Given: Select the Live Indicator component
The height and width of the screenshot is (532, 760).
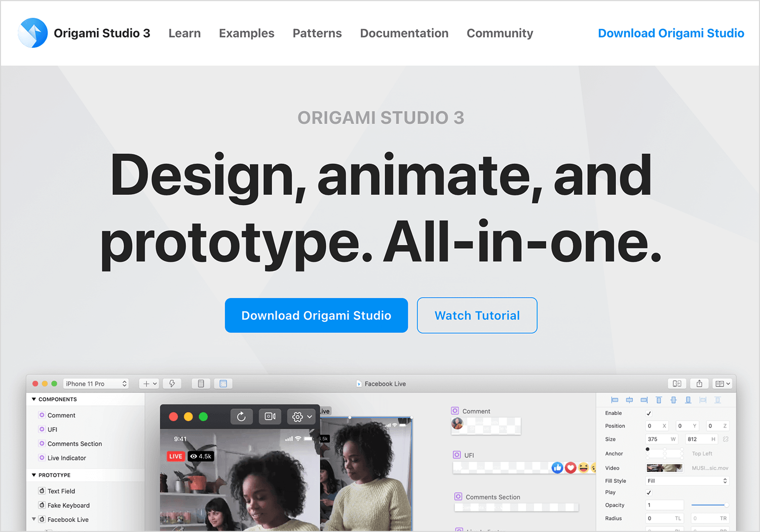Looking at the screenshot, I should coord(66,458).
